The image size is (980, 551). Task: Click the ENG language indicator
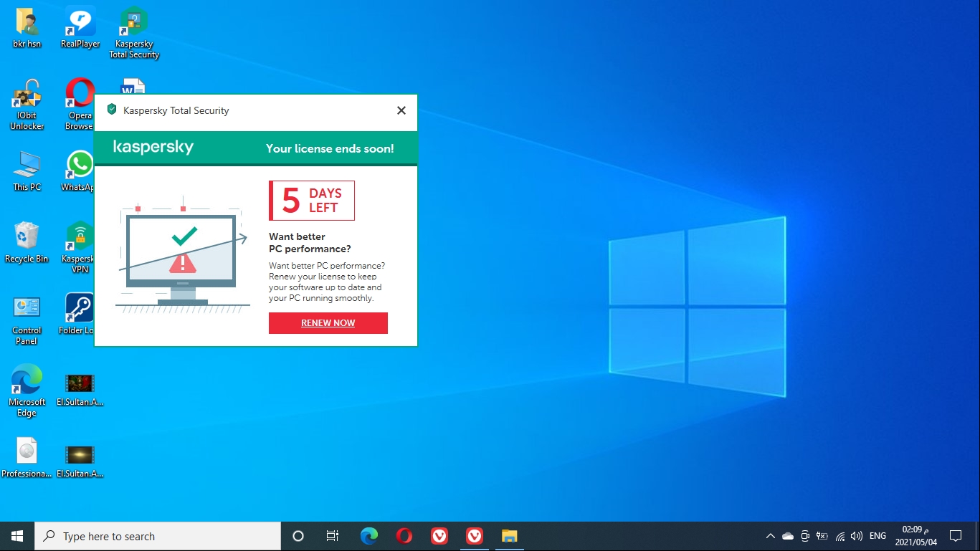[877, 536]
